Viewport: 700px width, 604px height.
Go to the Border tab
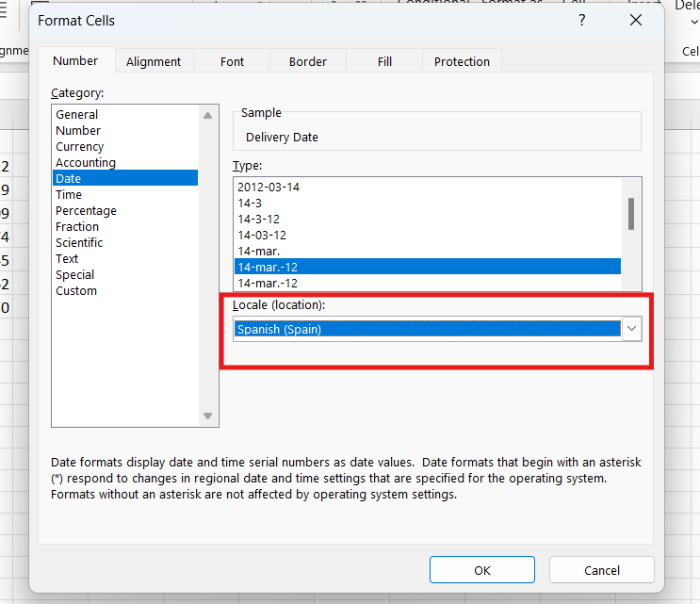pyautogui.click(x=308, y=61)
